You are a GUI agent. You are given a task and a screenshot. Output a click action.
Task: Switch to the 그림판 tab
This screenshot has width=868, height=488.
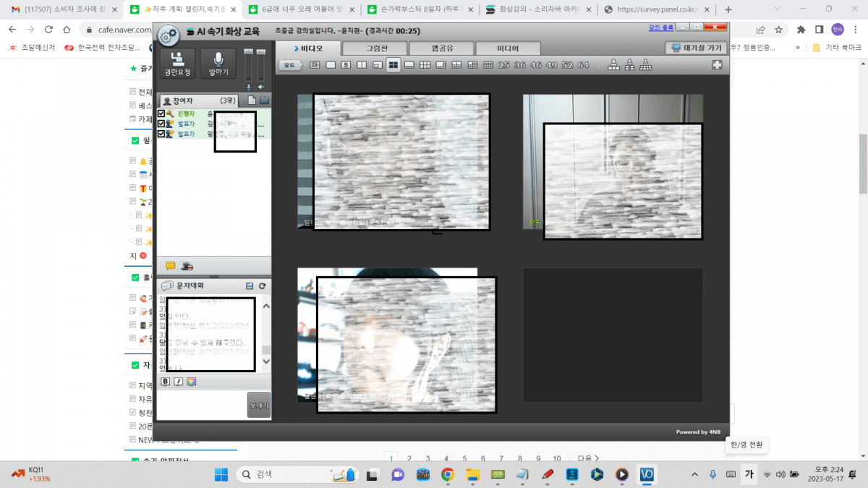tap(374, 48)
